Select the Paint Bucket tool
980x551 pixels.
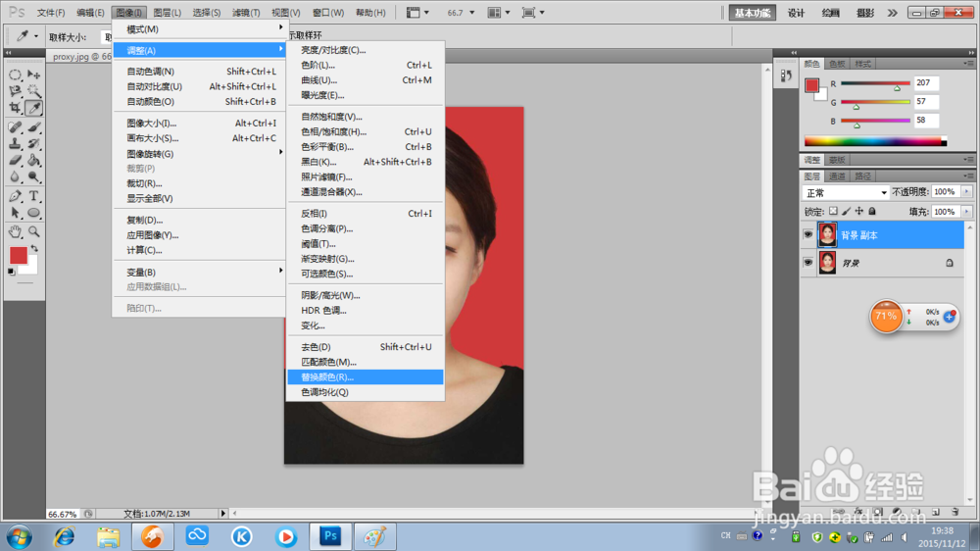click(33, 161)
